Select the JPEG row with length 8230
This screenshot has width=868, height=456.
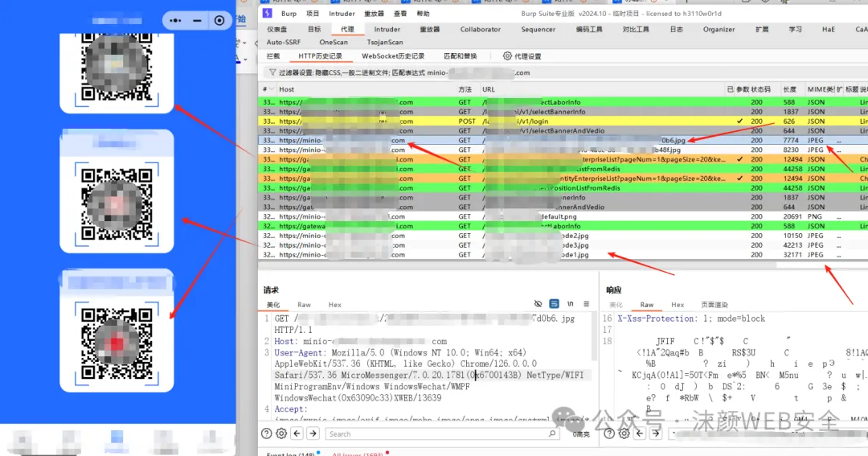563,150
